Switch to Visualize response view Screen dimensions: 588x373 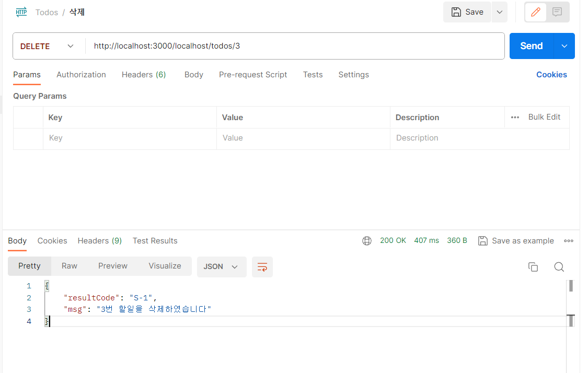click(x=165, y=266)
